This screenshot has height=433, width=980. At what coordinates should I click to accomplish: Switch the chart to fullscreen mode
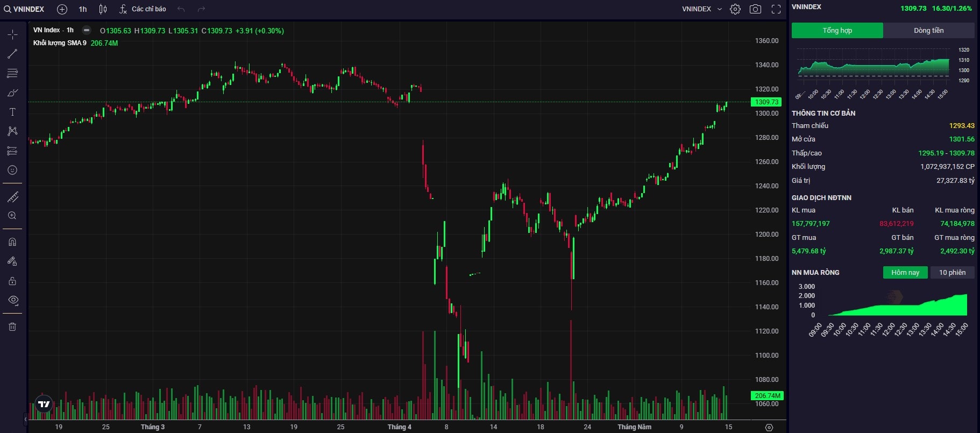[x=776, y=9]
